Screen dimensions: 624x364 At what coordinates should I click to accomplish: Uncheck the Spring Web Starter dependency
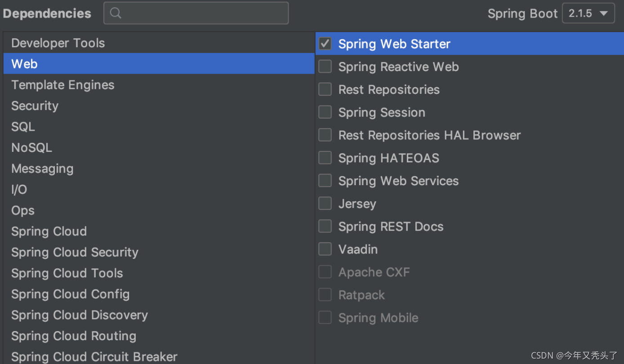[x=325, y=43]
